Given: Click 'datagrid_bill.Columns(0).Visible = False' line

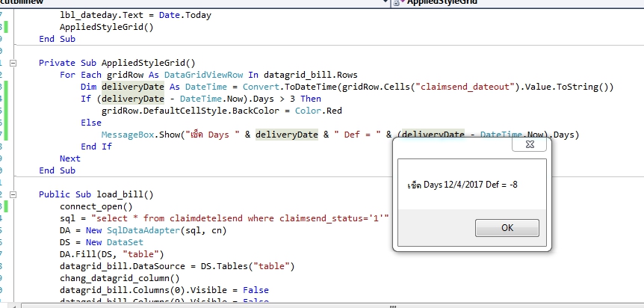Looking at the screenshot, I should 164,290.
